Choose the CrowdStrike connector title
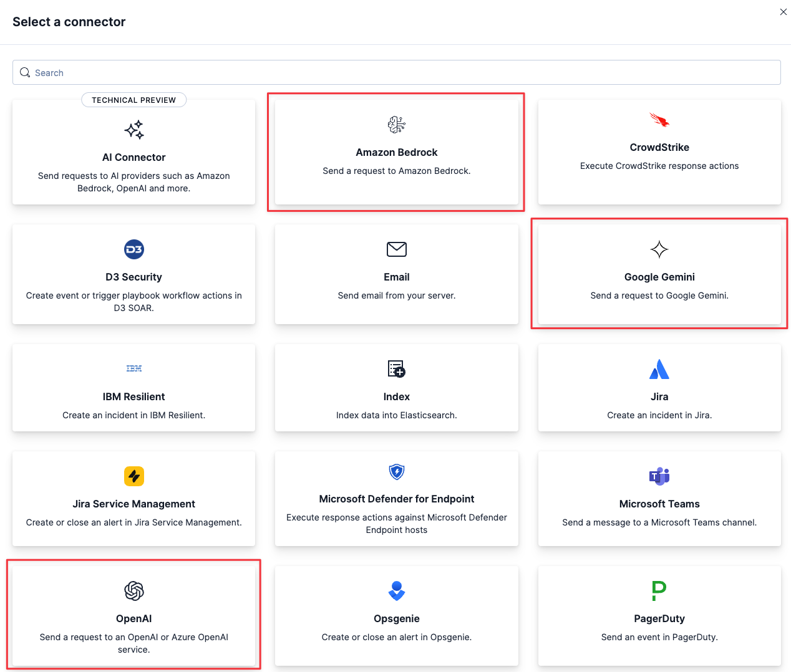The image size is (791, 672). (x=659, y=147)
